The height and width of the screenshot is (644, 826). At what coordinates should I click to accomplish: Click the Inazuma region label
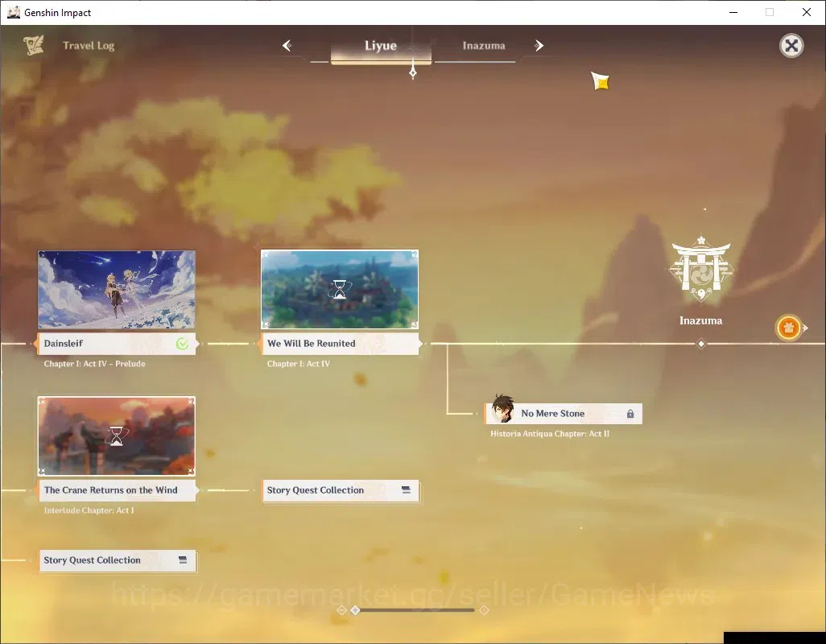tap(700, 320)
